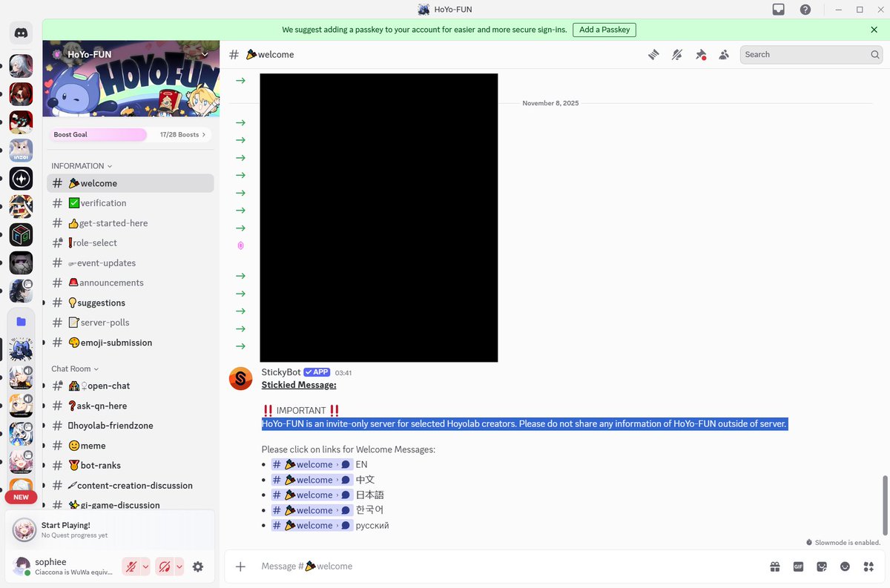Screen dimensions: 890x588
Task: Click the Start Playing quest icon
Action: click(x=24, y=529)
